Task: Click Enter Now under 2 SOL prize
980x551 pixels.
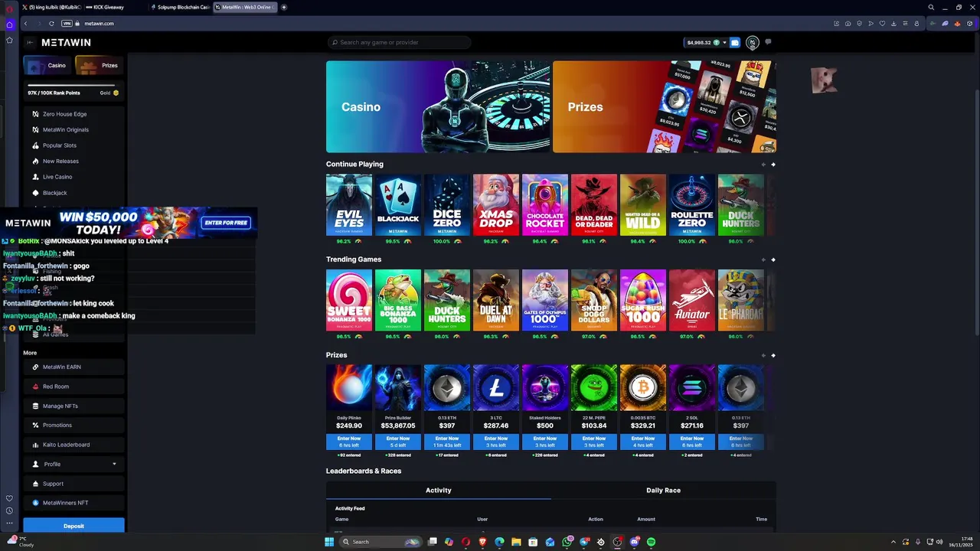Action: 692,442
